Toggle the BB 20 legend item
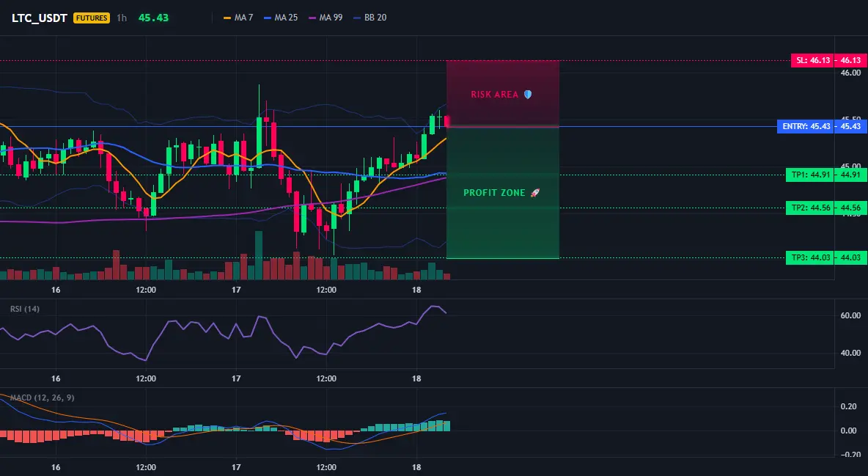Screen dimensions: 868x476 (x=369, y=18)
